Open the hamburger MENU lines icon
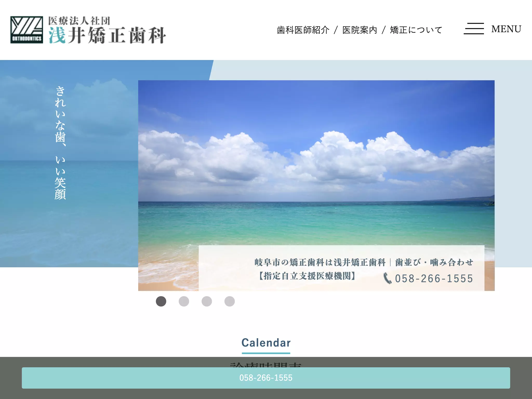 474,29
